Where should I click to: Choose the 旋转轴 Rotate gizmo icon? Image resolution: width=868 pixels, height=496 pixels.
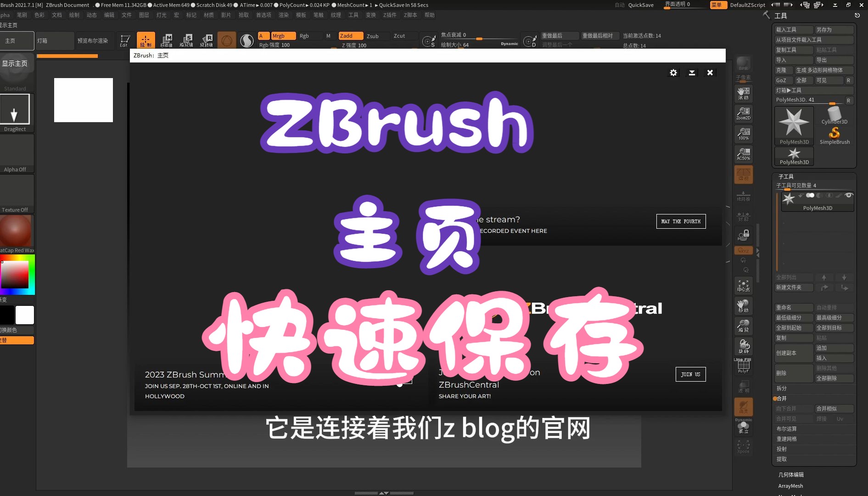207,40
